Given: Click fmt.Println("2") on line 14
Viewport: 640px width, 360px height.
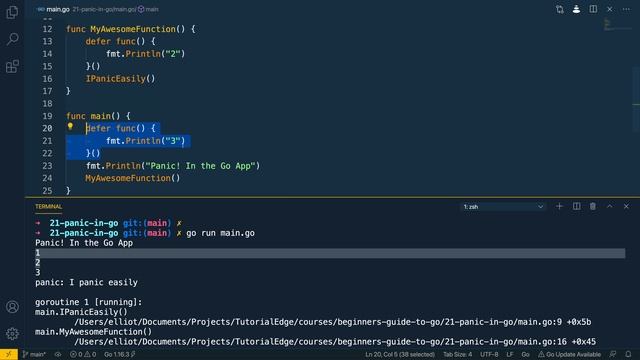Looking at the screenshot, I should coord(146,54).
